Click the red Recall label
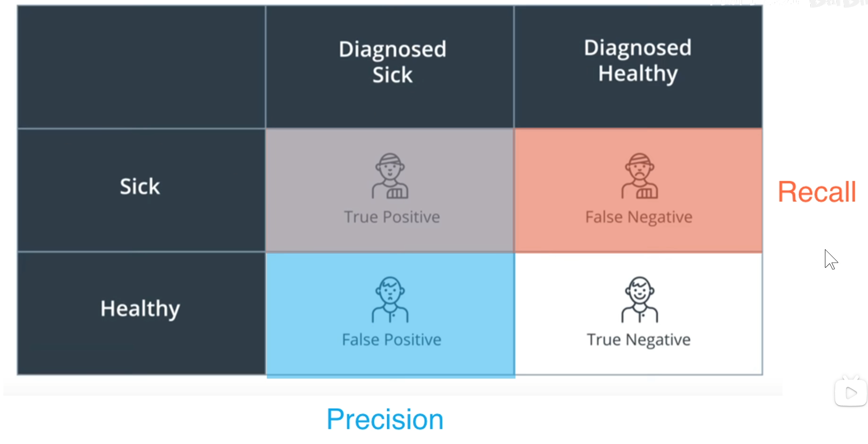The image size is (868, 444). coord(817,192)
